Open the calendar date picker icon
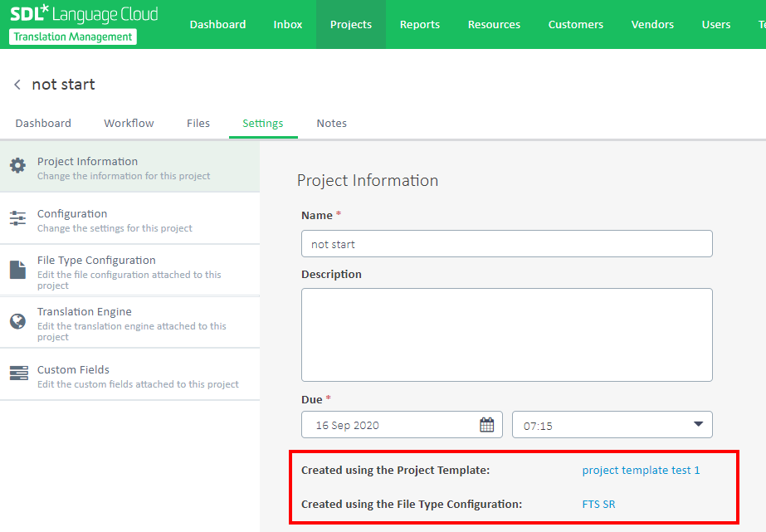The image size is (766, 532). (x=486, y=425)
